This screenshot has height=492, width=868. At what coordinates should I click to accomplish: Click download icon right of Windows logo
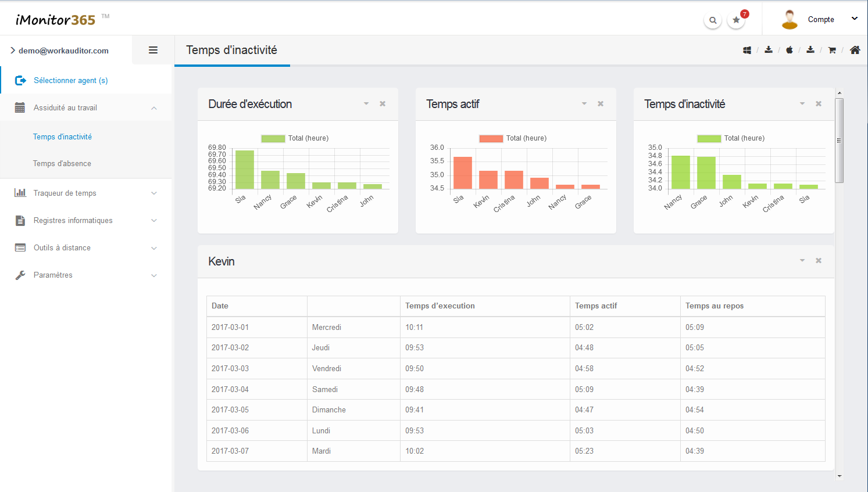pos(769,51)
